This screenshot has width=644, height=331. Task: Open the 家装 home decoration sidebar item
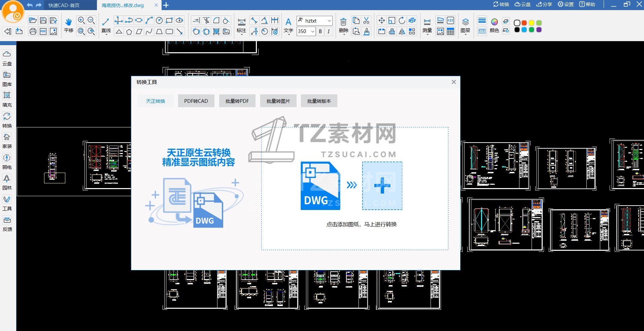coord(7,141)
